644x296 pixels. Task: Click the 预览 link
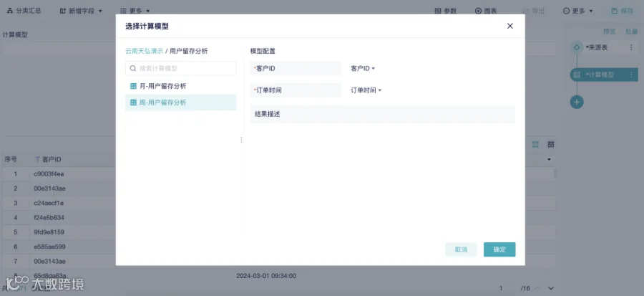[x=610, y=32]
